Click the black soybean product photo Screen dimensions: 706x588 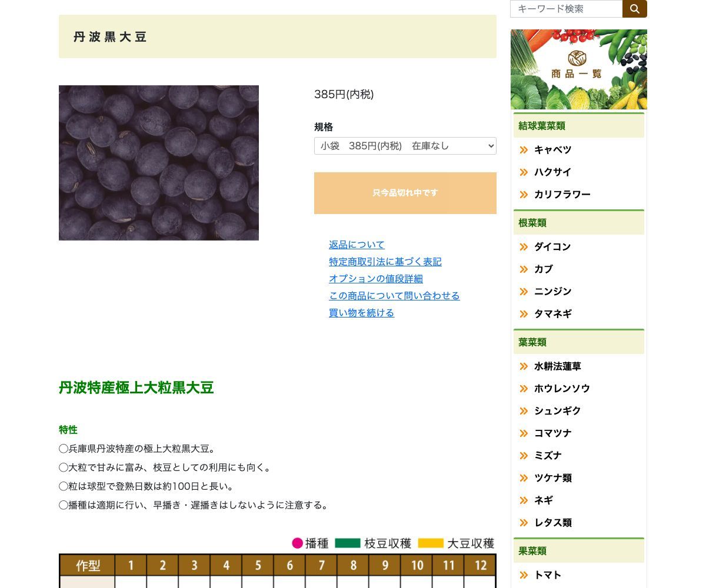tap(159, 163)
